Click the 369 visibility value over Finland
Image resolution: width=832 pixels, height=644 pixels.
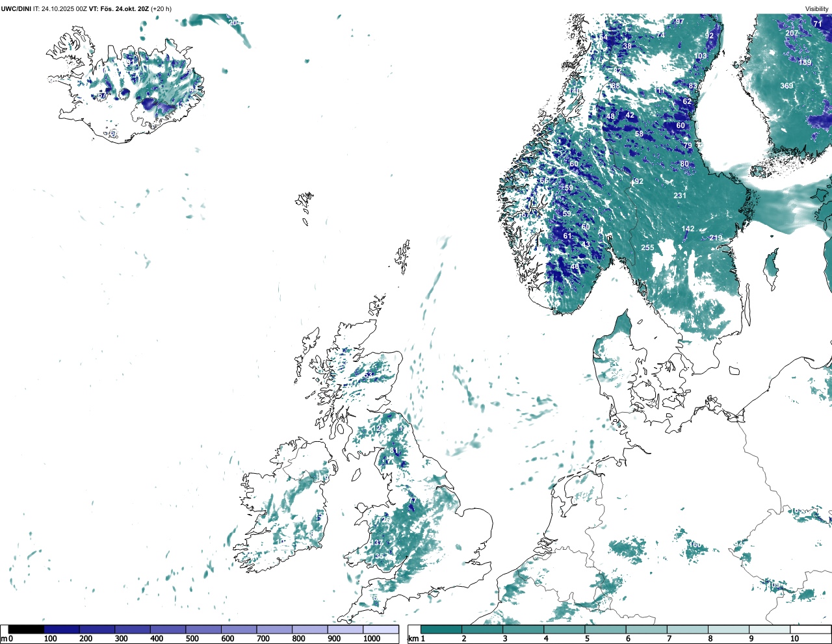(x=786, y=86)
